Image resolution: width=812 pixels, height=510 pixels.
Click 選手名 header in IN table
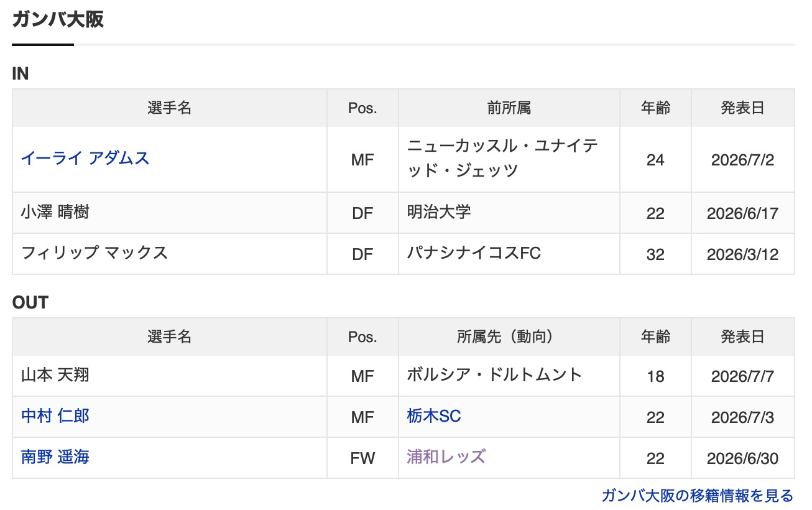coord(170,108)
